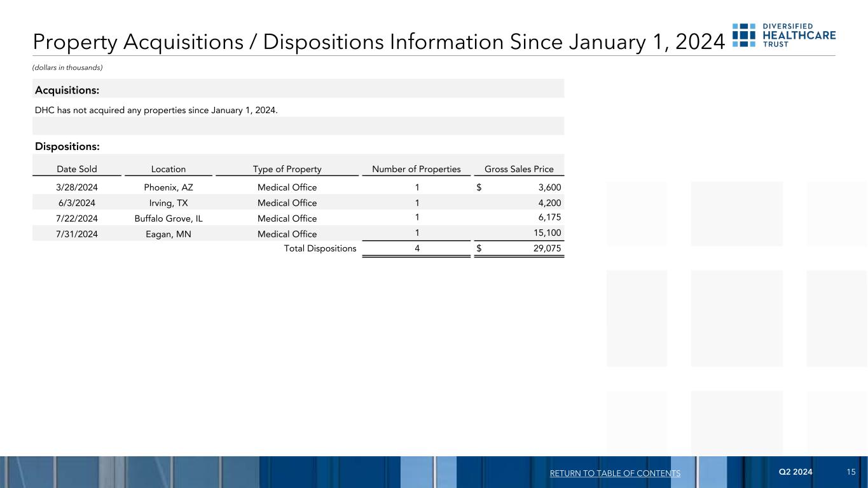The image size is (868, 488).
Task: Select the Irving, TX location cell
Action: [x=169, y=203]
